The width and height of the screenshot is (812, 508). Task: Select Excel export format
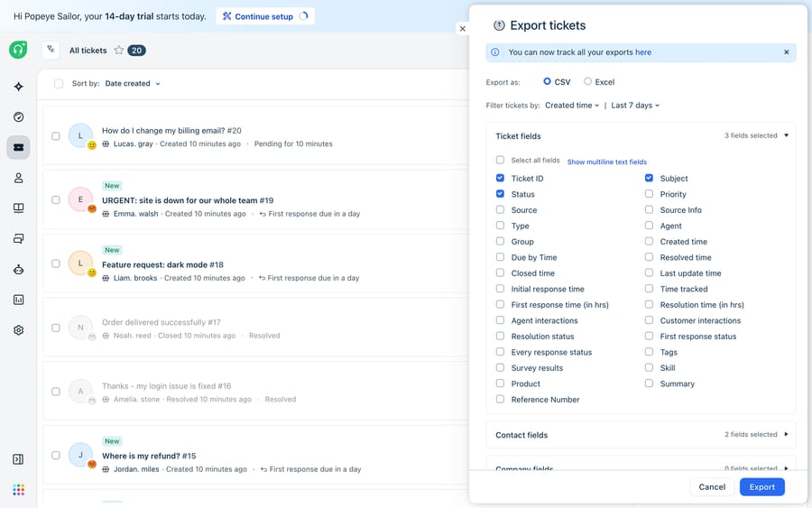(x=587, y=81)
